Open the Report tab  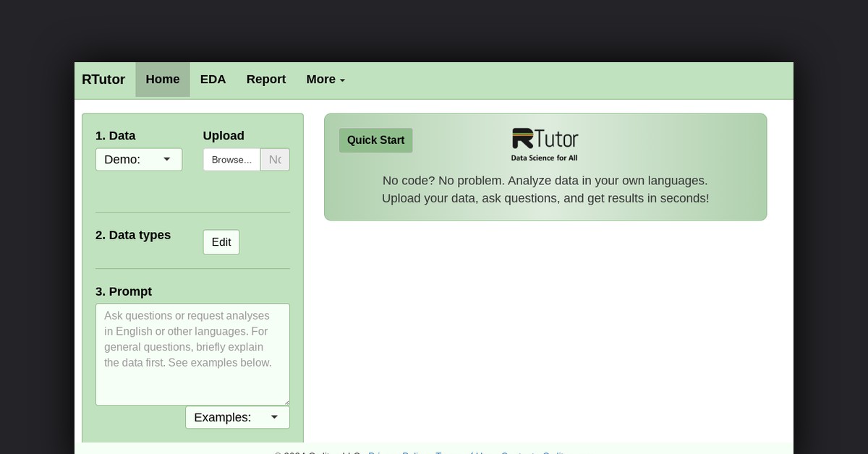click(265, 80)
